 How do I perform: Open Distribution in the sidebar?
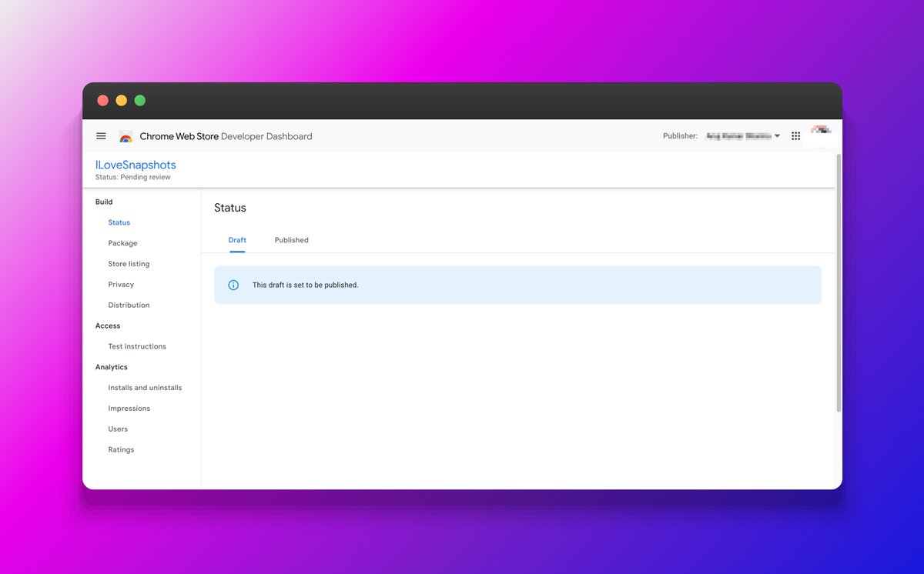[x=129, y=305]
